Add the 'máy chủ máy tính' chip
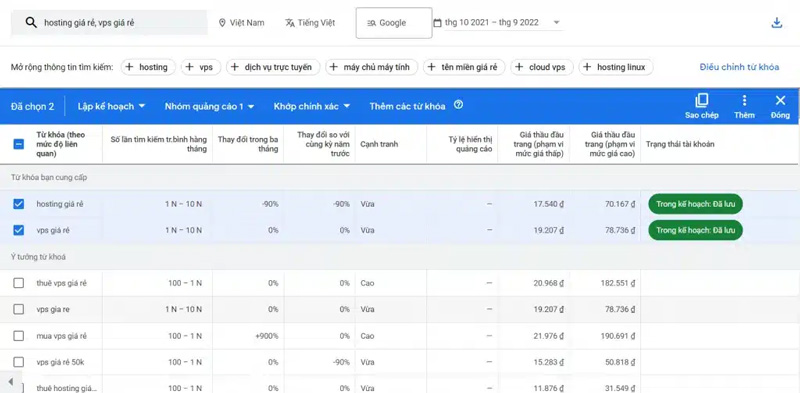Image resolution: width=800 pixels, height=393 pixels. click(x=372, y=67)
